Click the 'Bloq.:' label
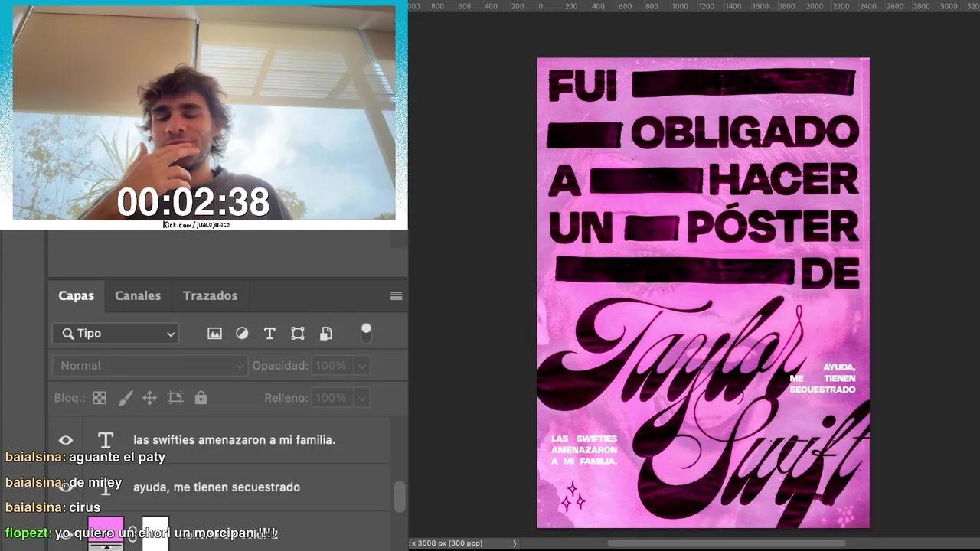 coord(70,398)
